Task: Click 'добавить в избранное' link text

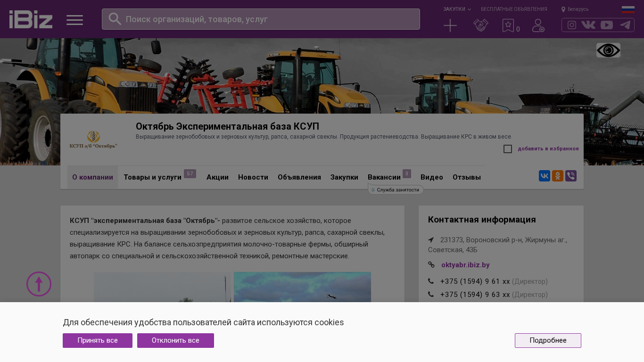Action: click(548, 149)
